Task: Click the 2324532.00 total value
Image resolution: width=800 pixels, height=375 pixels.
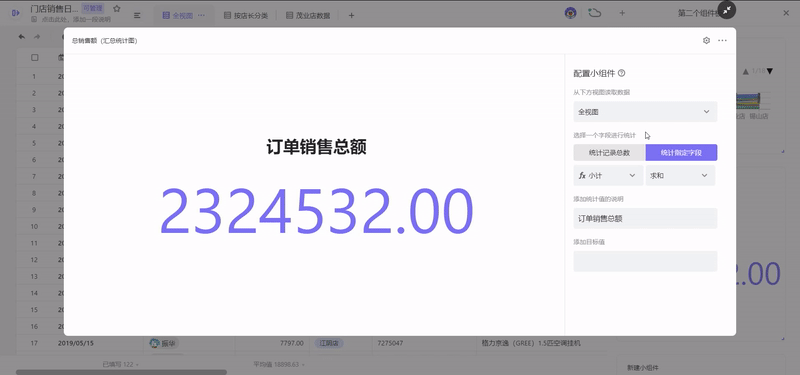Action: coord(317,211)
